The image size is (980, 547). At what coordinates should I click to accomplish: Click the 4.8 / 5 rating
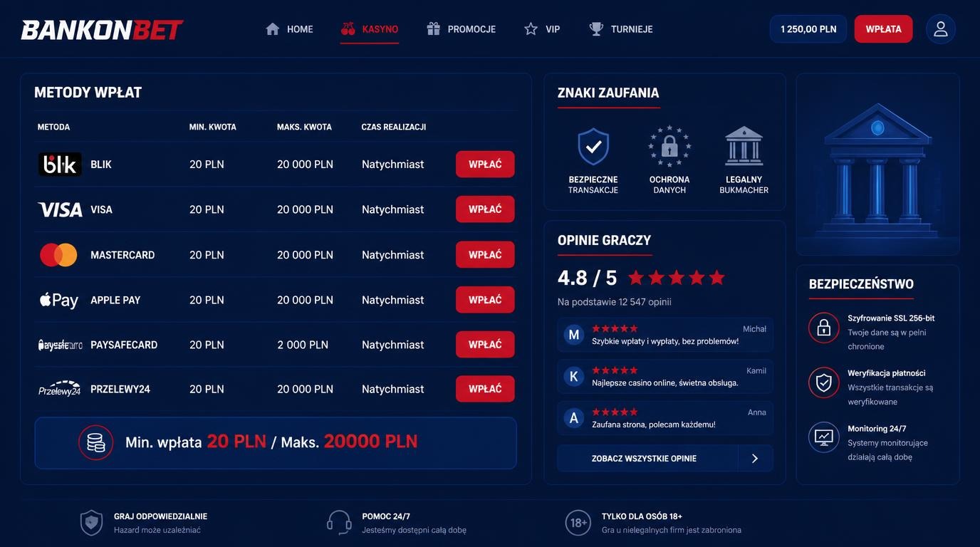[x=588, y=278]
